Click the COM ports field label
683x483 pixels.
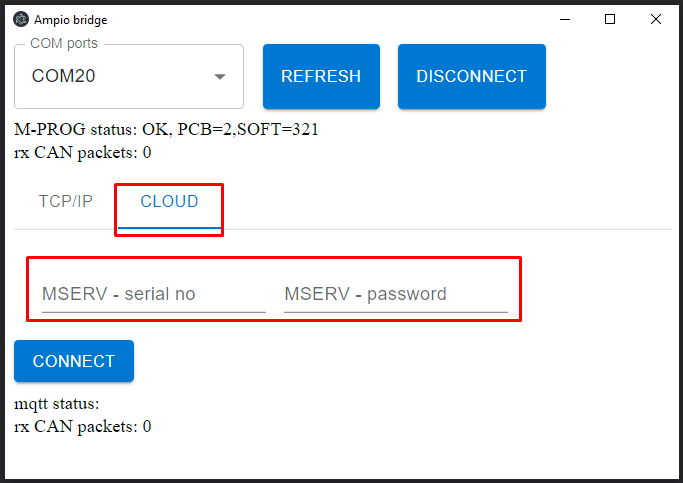[x=64, y=44]
